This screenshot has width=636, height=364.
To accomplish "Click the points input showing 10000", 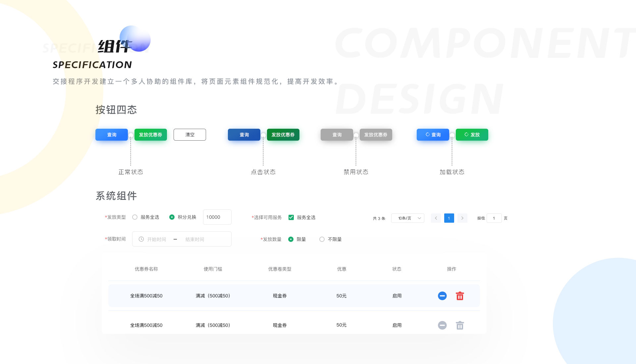I will [217, 217].
